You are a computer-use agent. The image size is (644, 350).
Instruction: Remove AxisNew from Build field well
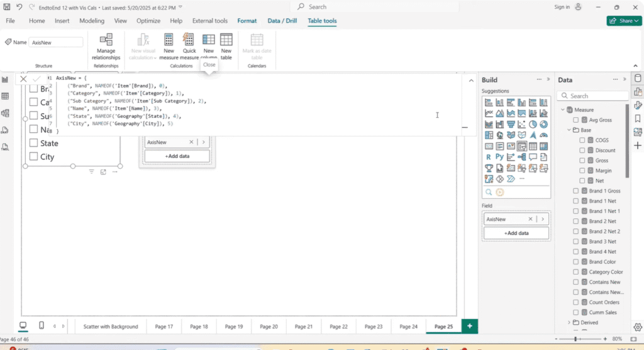click(x=530, y=219)
